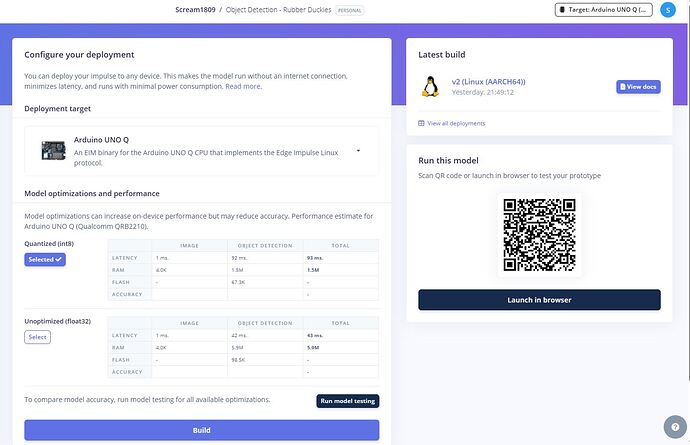Expand the deployment target dropdown arrow
Viewport: 690px width, 445px height.
click(358, 151)
